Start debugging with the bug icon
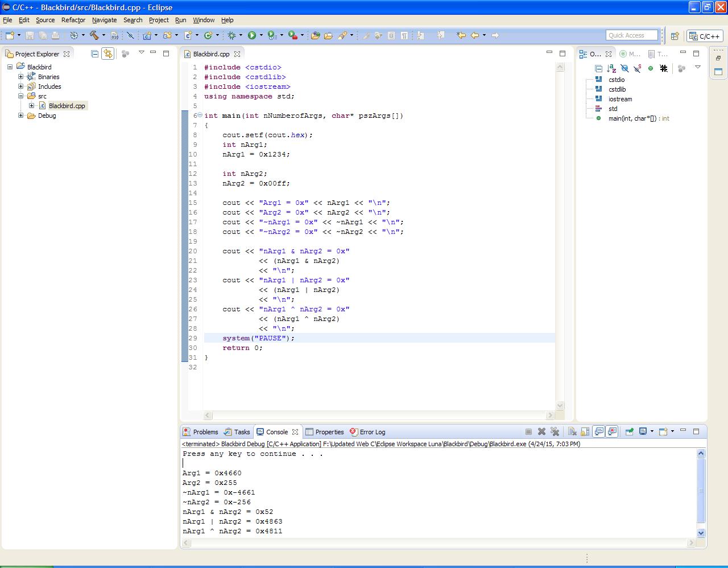Screen dimensions: 728x568 [231, 35]
